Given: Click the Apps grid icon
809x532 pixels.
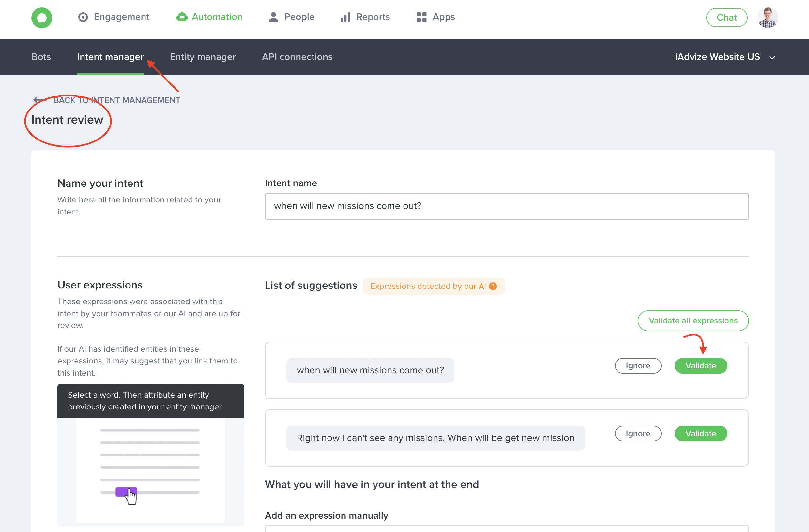Looking at the screenshot, I should 421,17.
